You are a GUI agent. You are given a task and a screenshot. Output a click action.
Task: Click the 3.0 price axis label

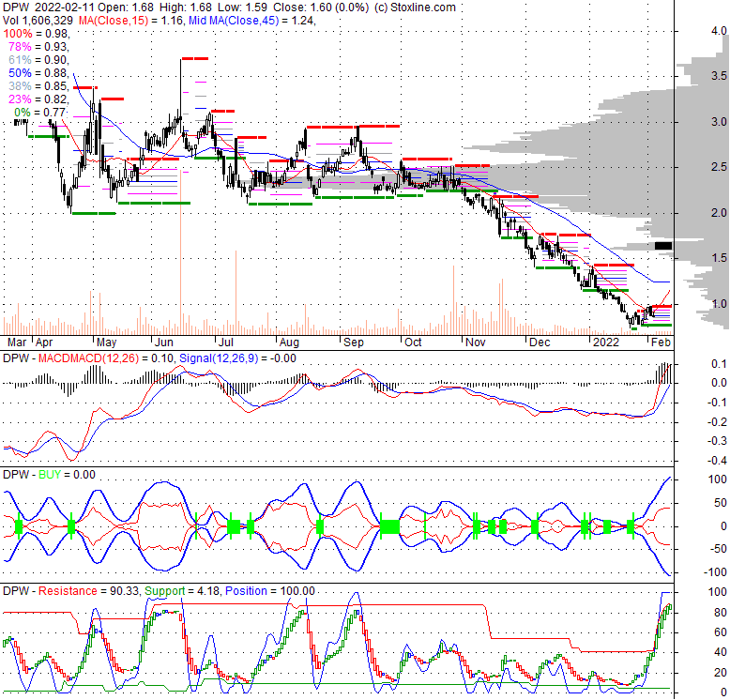719,121
